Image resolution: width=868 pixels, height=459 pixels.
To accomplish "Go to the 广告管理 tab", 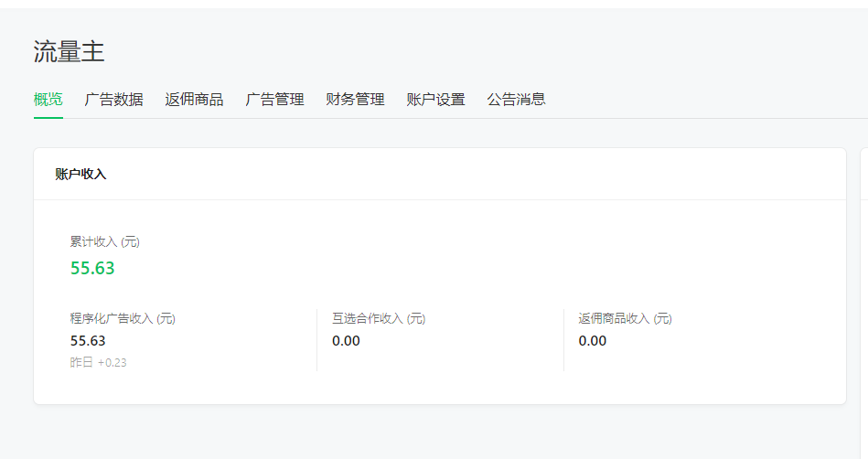I will point(274,99).
